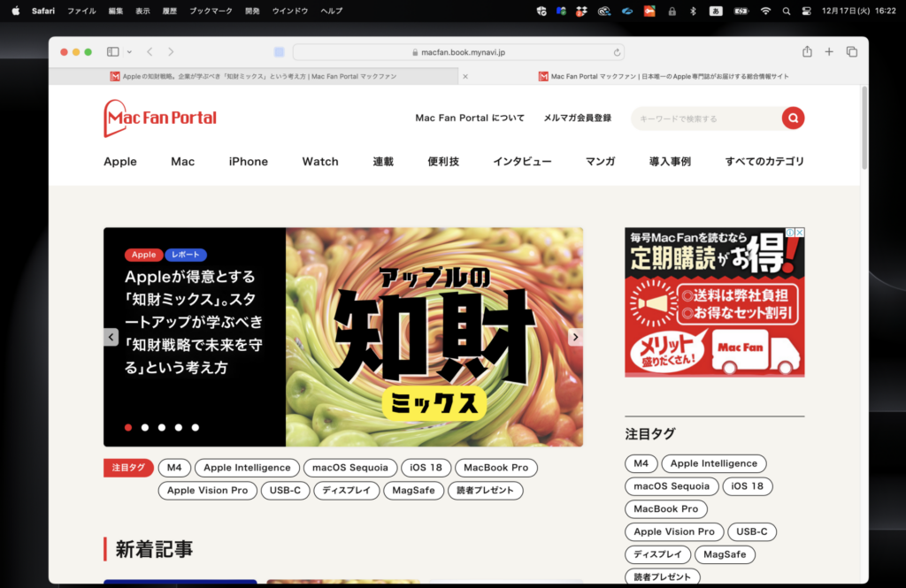Go to the iPhone category
Screen dimensions: 906x588
tap(249, 162)
